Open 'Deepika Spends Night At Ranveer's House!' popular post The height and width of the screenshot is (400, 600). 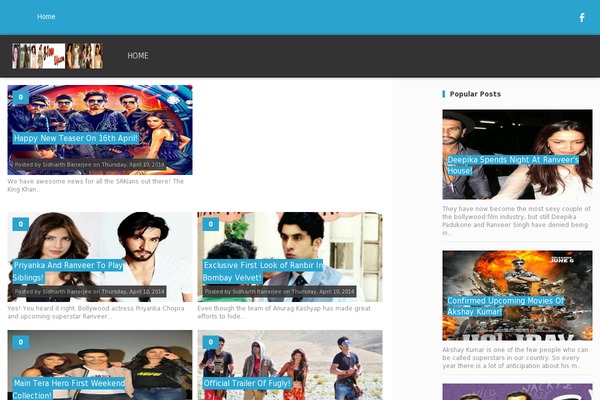[513, 165]
